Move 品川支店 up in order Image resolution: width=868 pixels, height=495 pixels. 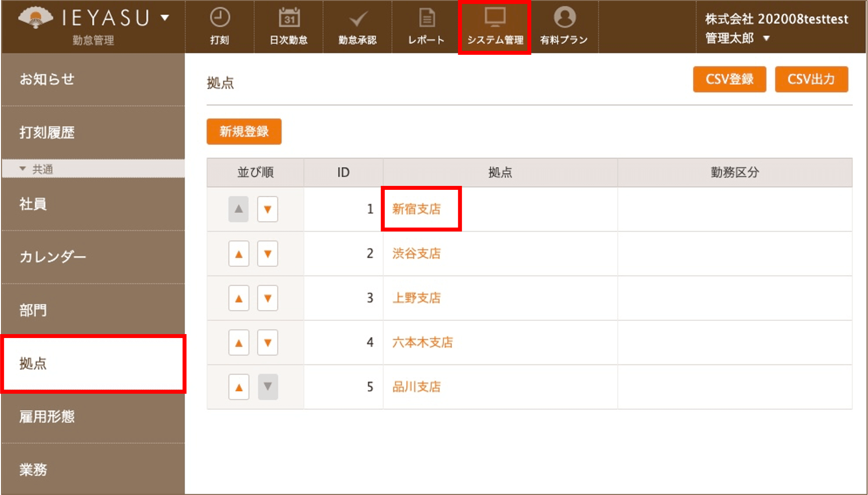click(x=239, y=387)
